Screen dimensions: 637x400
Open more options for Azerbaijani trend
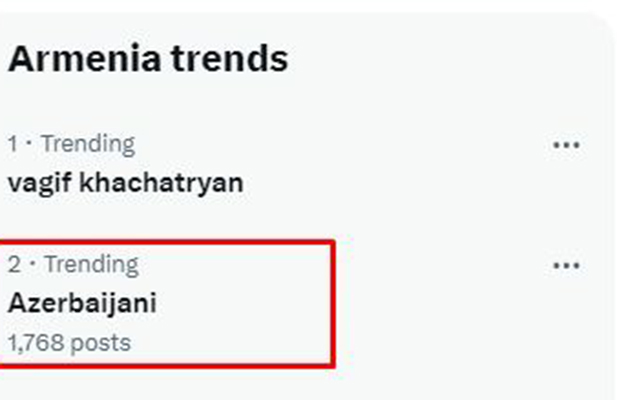click(x=566, y=265)
